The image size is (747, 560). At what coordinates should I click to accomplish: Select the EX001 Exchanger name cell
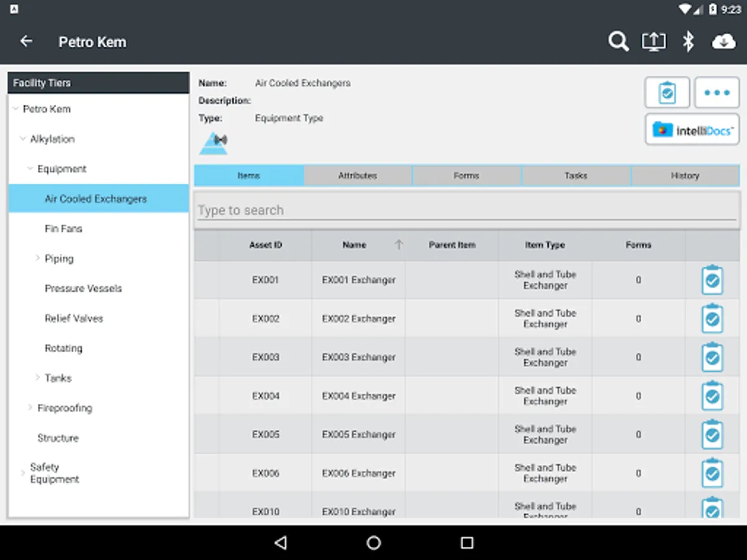point(359,280)
